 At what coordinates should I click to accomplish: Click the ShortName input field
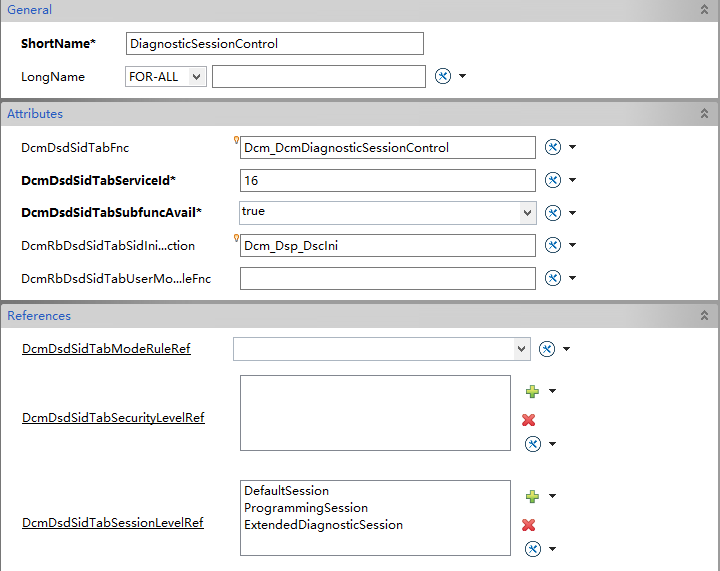275,44
